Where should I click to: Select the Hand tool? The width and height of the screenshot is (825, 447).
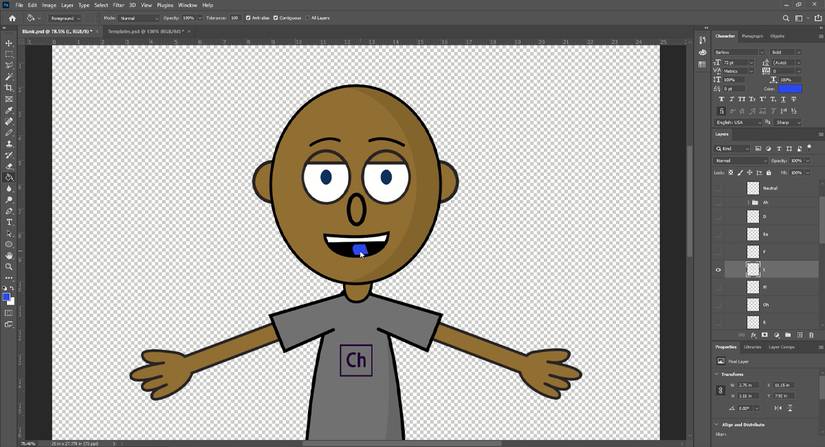[x=9, y=256]
